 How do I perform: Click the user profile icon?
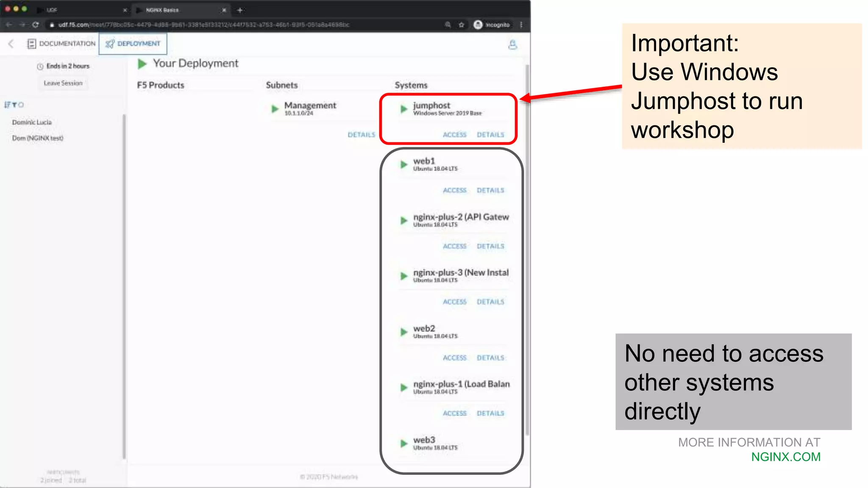[x=512, y=44]
